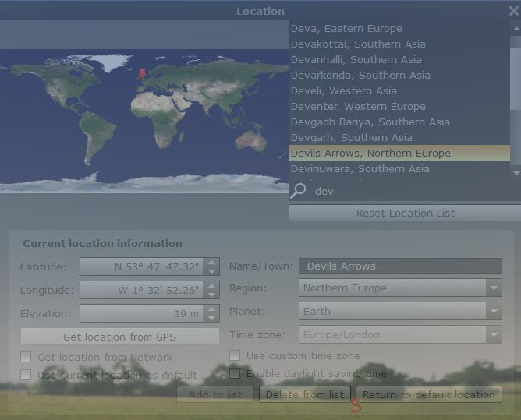This screenshot has height=420, width=521.
Task: Click the location list scrollbar handle
Action: [516, 79]
